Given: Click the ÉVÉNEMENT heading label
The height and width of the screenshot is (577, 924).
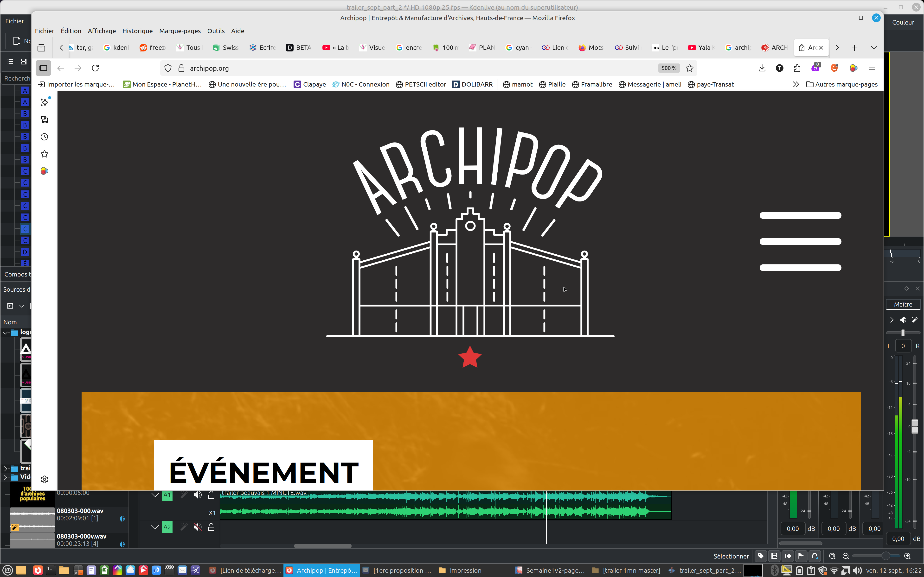Looking at the screenshot, I should [263, 472].
